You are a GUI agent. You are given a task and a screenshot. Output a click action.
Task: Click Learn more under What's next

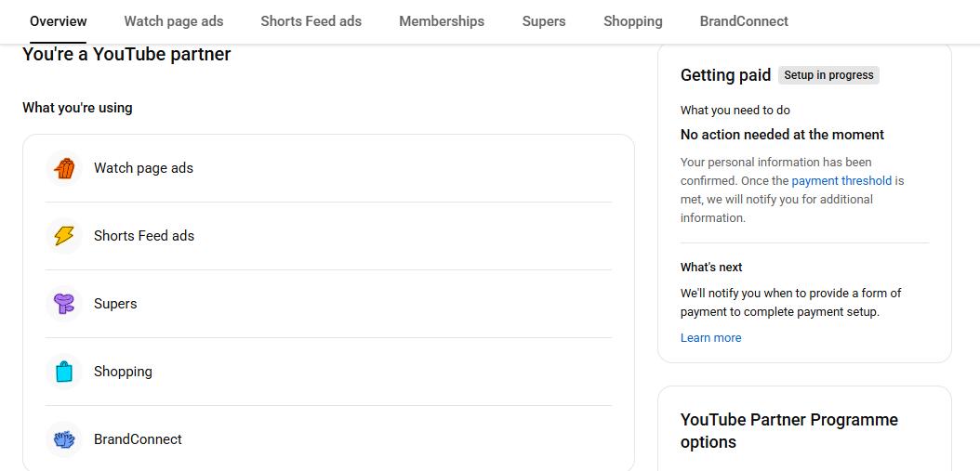click(710, 338)
